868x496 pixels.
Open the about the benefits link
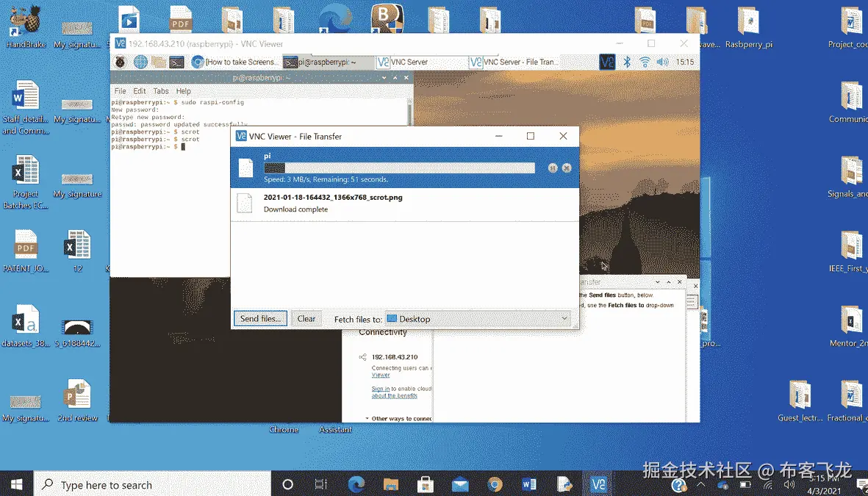(394, 396)
